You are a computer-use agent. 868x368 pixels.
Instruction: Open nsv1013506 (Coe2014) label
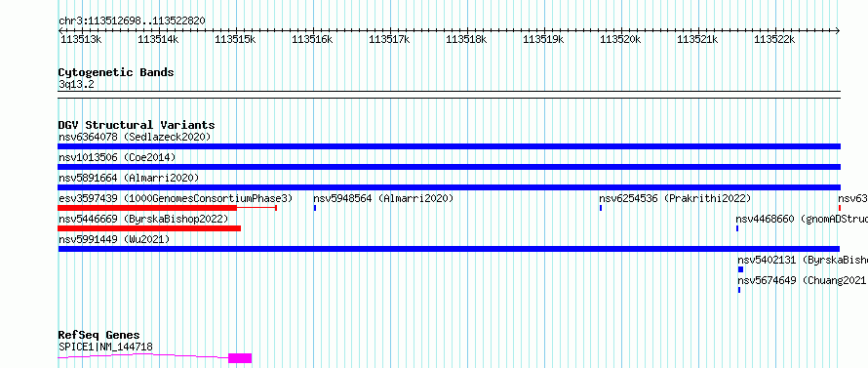(117, 157)
